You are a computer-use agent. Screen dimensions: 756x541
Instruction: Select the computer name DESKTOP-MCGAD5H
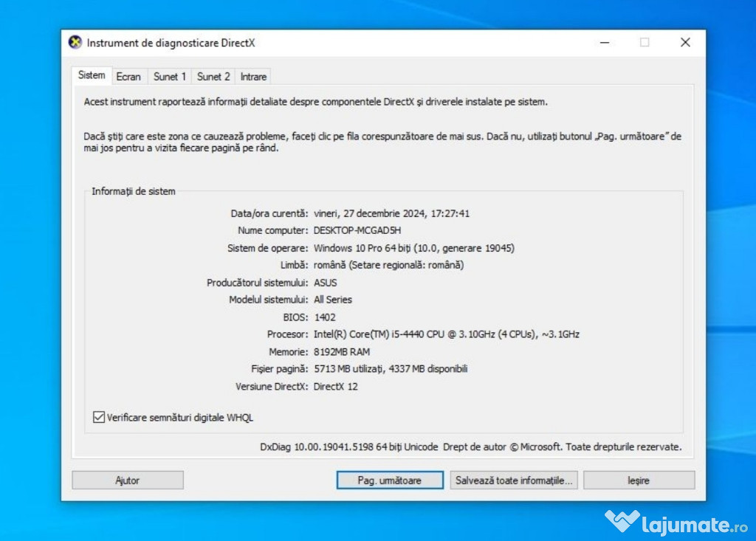pyautogui.click(x=357, y=230)
